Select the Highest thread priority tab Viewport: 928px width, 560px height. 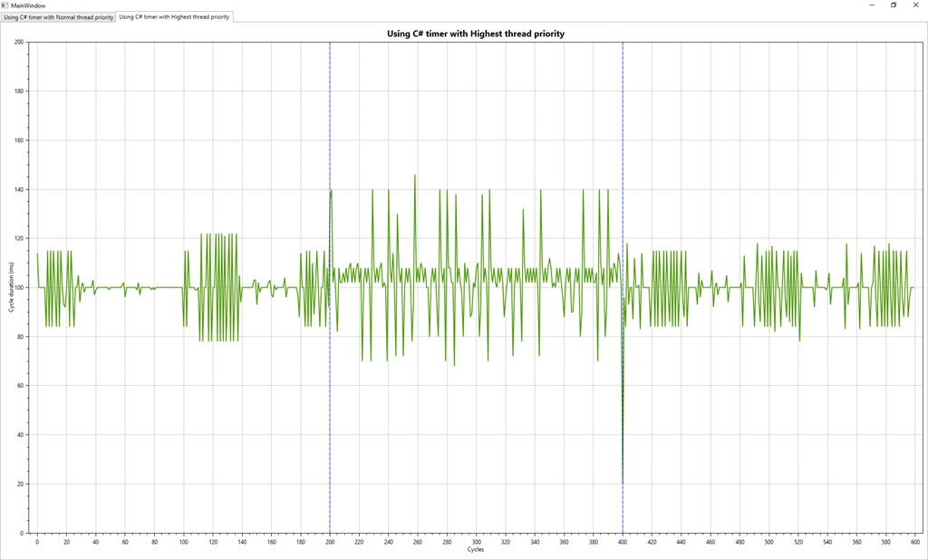tap(174, 16)
